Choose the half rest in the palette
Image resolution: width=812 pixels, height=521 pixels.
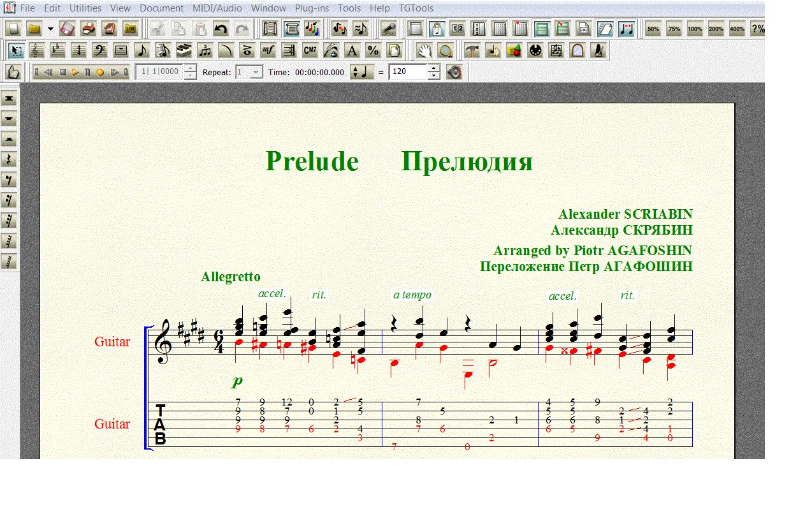pyautogui.click(x=10, y=140)
